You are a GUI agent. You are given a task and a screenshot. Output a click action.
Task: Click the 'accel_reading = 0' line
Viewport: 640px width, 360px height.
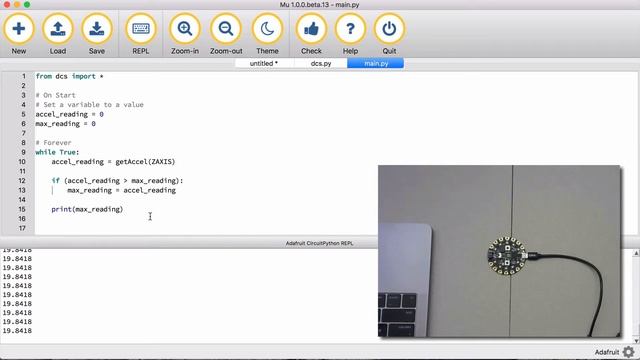(x=69, y=114)
